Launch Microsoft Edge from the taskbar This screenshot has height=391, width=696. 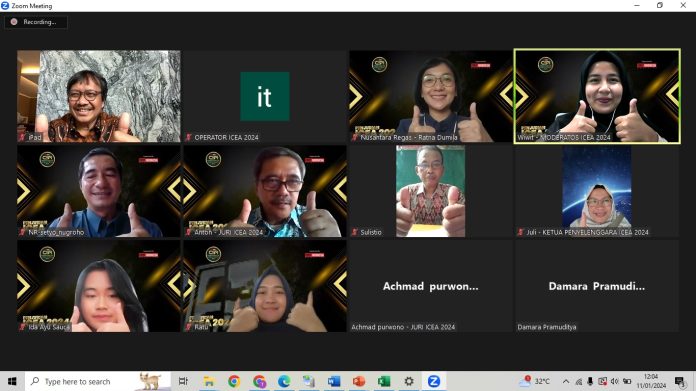[284, 381]
